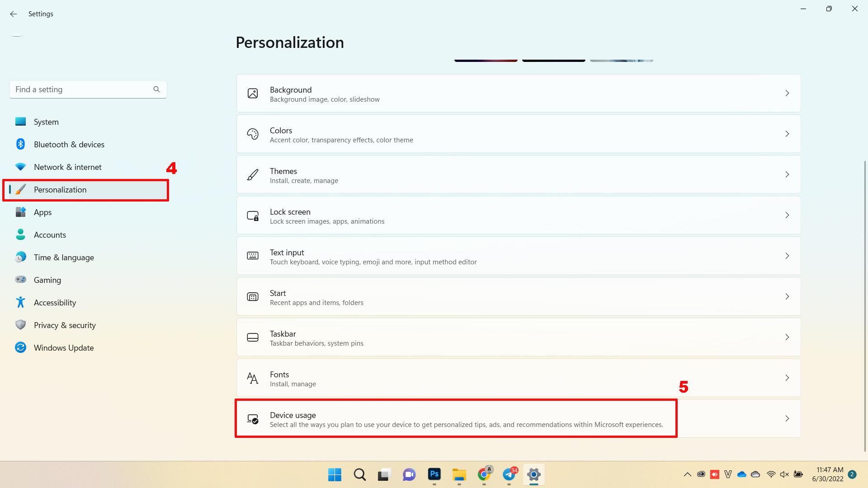Launch Photoshop from the taskbar

coord(434,474)
